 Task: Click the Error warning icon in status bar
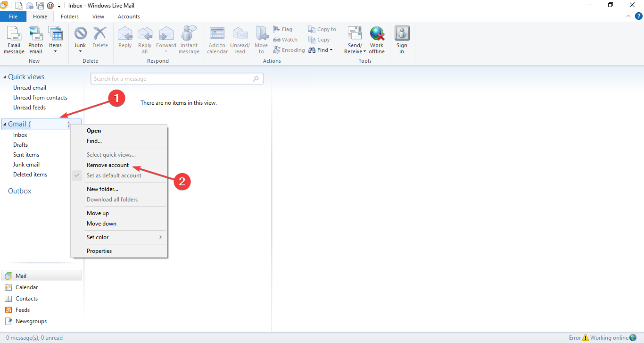[x=585, y=338]
